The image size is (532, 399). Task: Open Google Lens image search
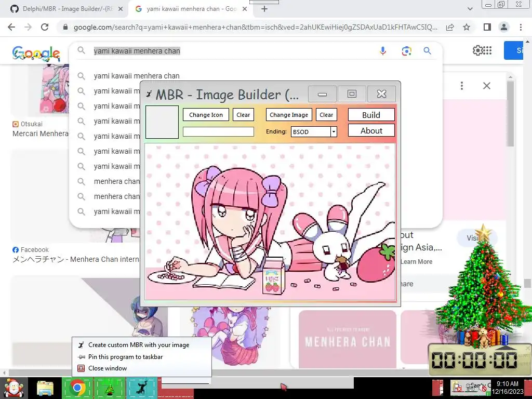(x=406, y=51)
